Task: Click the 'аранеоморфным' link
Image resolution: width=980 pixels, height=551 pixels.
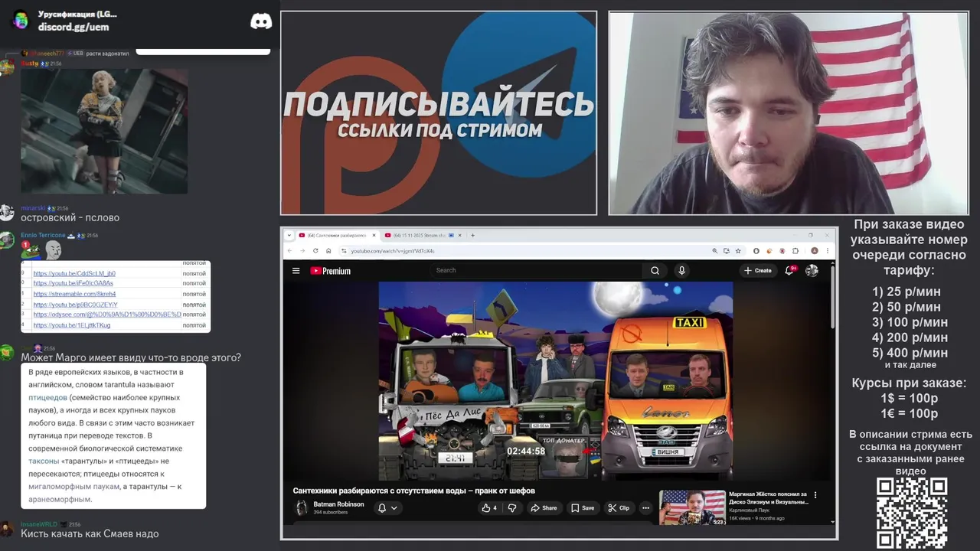Action: click(x=59, y=499)
